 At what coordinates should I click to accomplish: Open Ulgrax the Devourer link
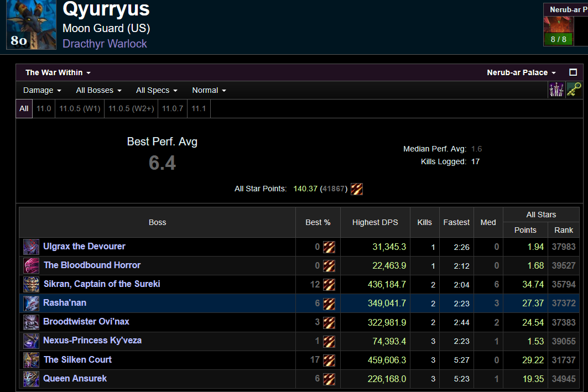pyautogui.click(x=85, y=246)
